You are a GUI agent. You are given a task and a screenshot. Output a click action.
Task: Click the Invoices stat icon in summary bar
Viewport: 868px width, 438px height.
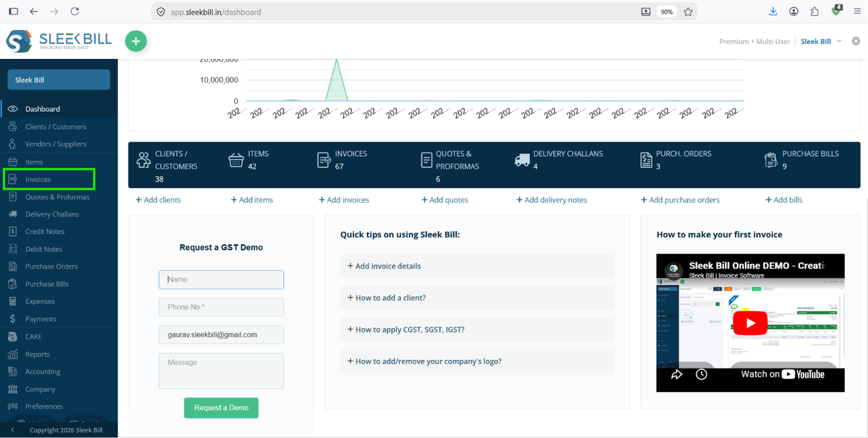pyautogui.click(x=324, y=160)
